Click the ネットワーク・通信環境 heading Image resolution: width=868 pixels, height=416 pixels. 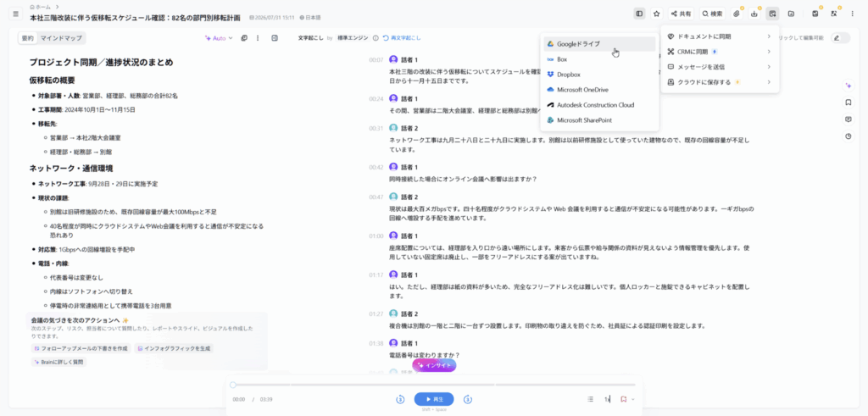point(71,168)
